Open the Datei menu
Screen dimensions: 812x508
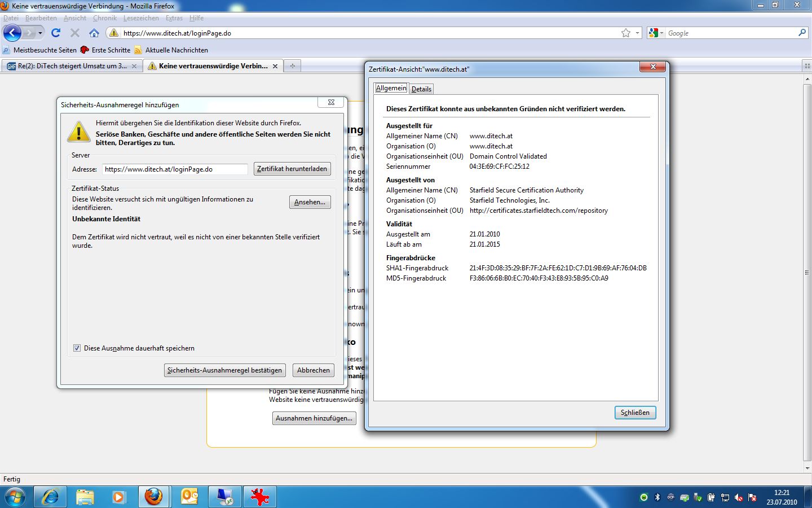pos(11,18)
